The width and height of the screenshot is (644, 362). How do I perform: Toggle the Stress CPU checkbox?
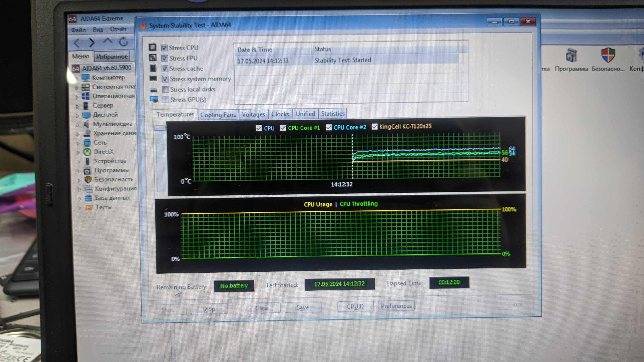pos(164,48)
